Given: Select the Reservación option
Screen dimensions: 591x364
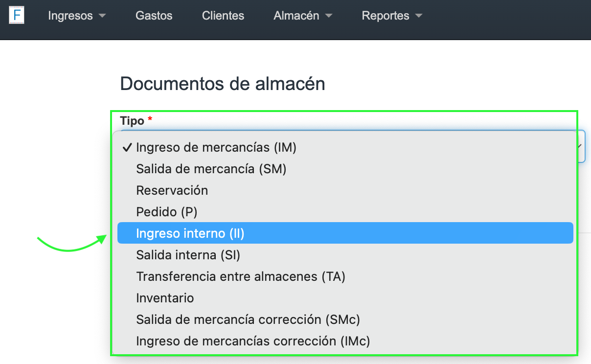Looking at the screenshot, I should tap(172, 190).
